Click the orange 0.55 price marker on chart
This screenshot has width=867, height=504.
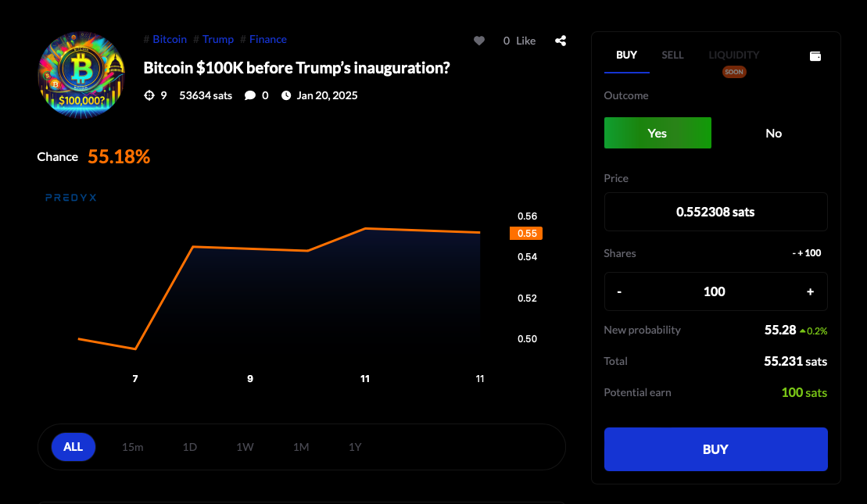pos(526,233)
